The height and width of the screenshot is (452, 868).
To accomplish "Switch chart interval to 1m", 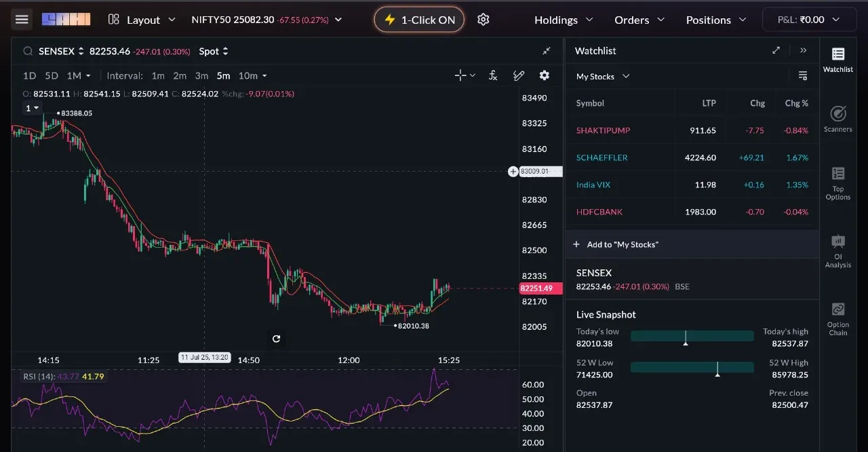I will click(x=157, y=75).
